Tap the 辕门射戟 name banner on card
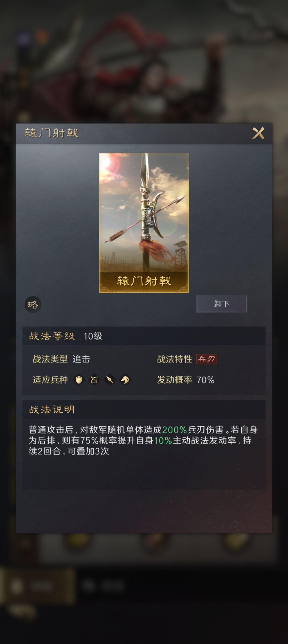 tap(144, 281)
